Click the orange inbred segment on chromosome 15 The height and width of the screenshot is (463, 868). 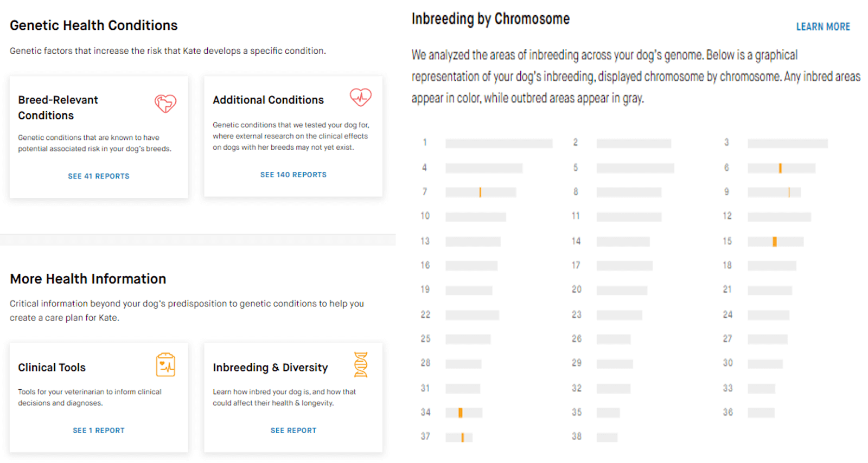point(775,241)
